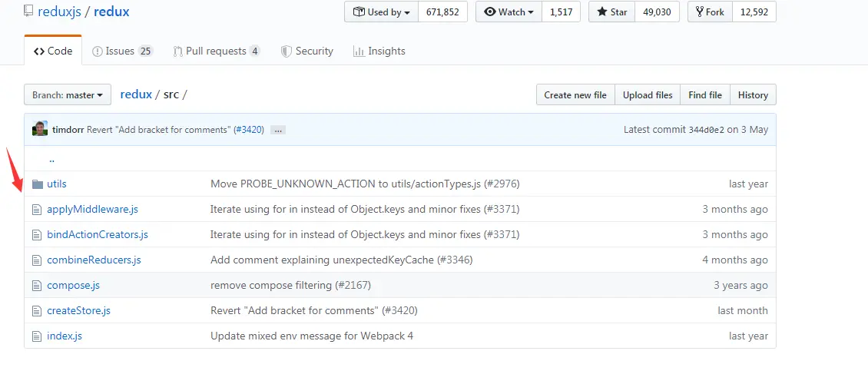868x384 pixels.
Task: Click the Pull requests count badge 4
Action: (255, 51)
